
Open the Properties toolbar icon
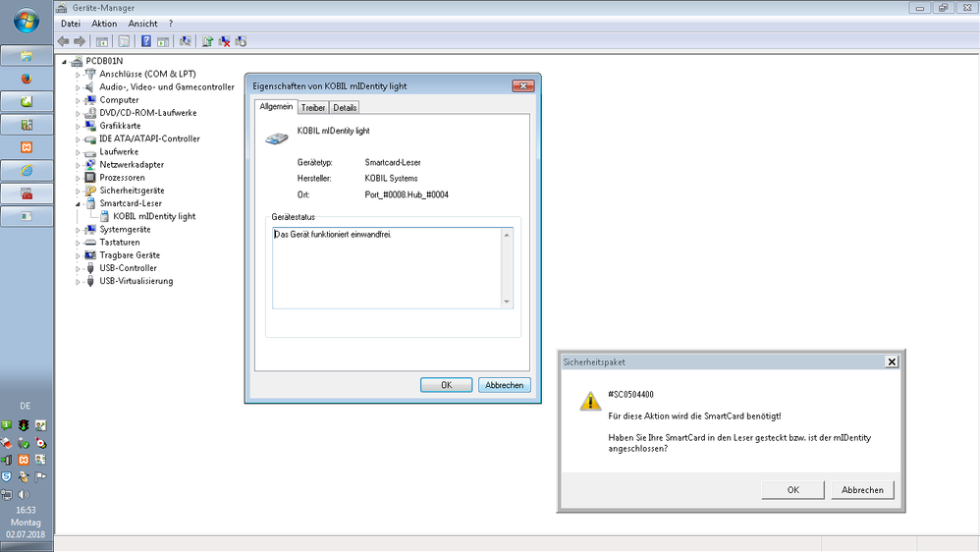[x=124, y=41]
